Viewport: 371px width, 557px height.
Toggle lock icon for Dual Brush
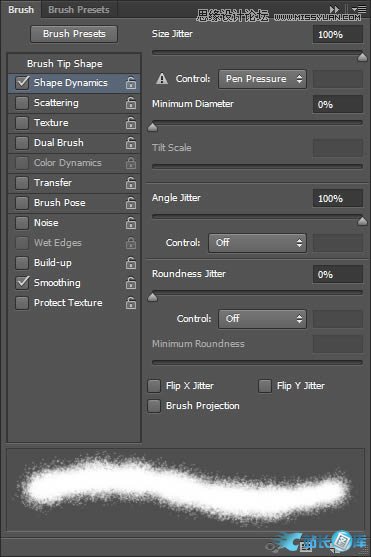point(131,143)
